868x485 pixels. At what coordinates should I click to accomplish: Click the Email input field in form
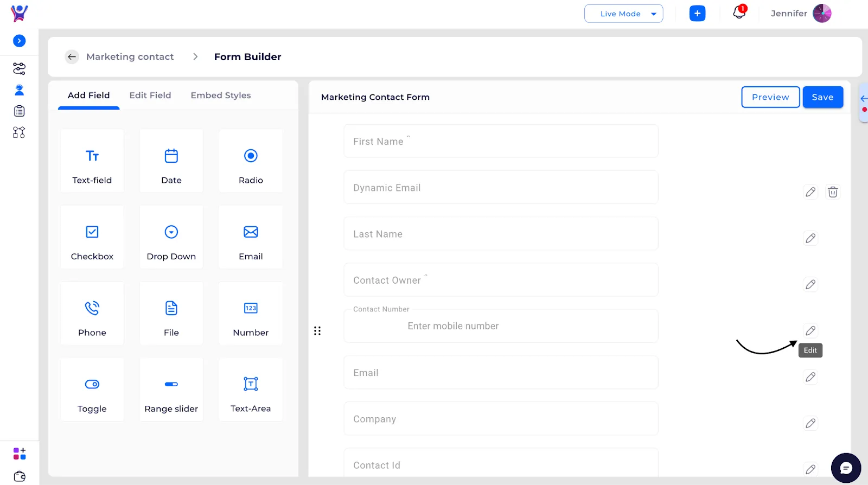[x=501, y=373]
